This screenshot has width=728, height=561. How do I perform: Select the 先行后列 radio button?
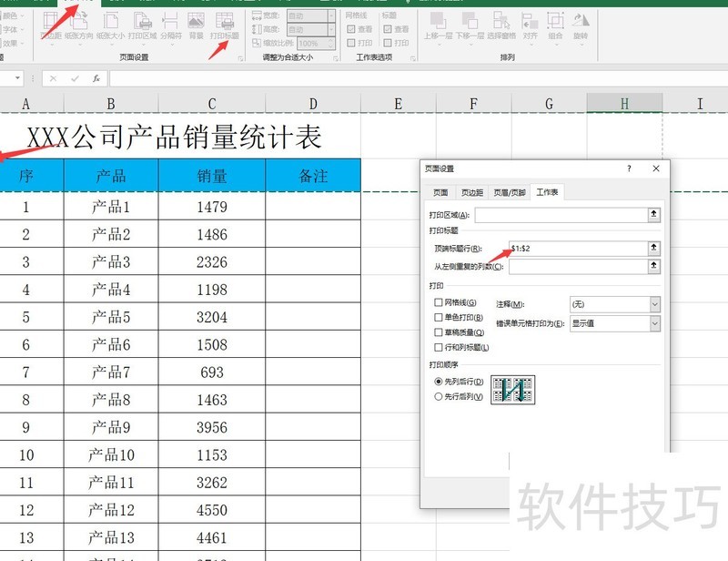click(x=439, y=396)
